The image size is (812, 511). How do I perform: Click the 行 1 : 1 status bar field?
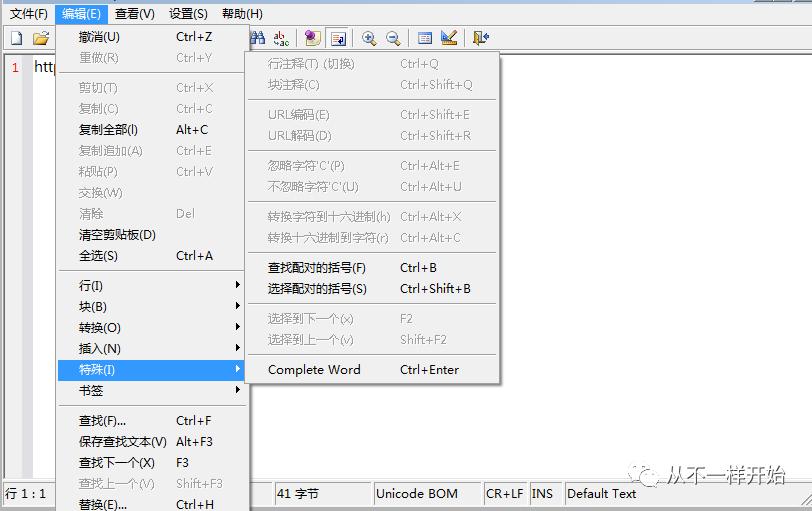(x=29, y=494)
